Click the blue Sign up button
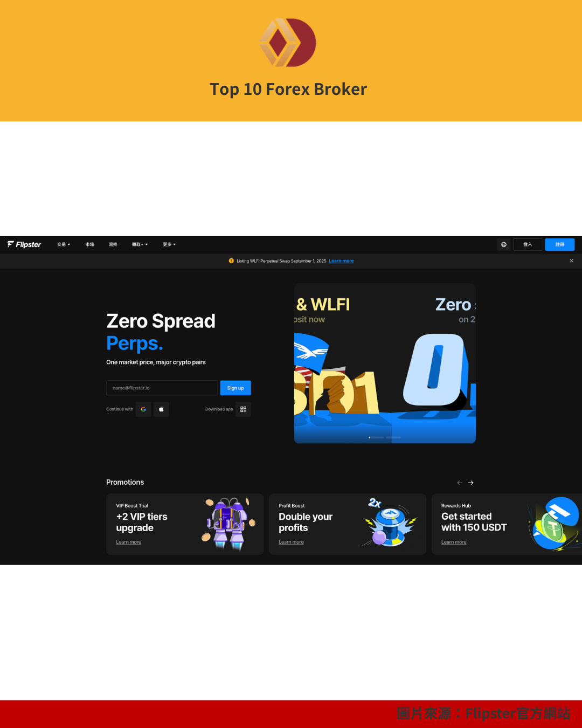Screen dimensions: 582x728 235,388
